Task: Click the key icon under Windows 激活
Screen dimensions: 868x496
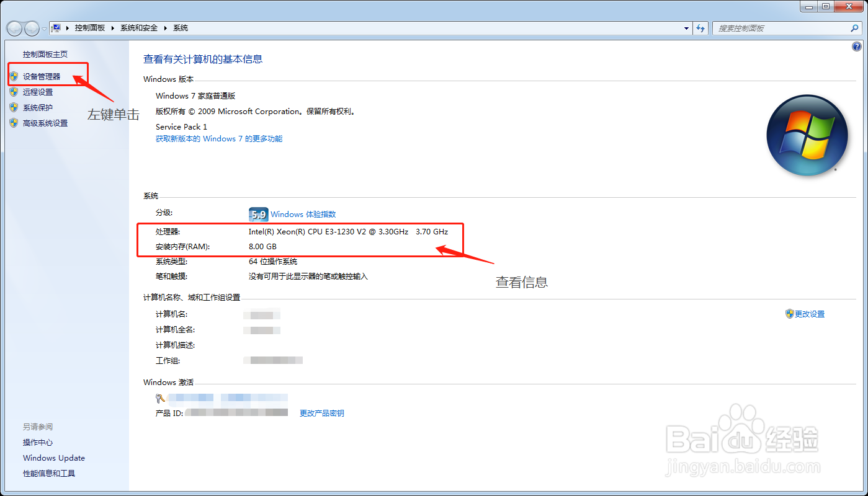Action: (x=161, y=398)
